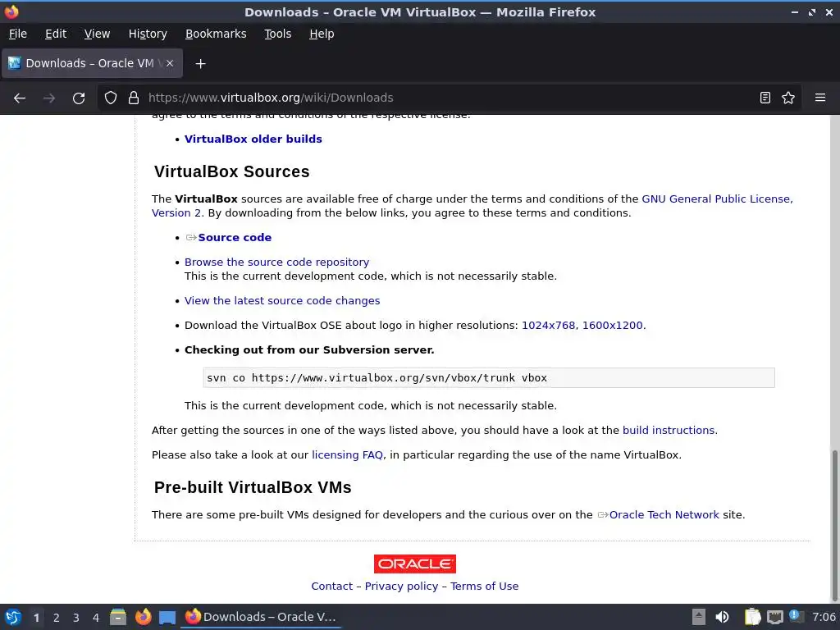
Task: Click the forward navigation arrow
Action: [49, 98]
